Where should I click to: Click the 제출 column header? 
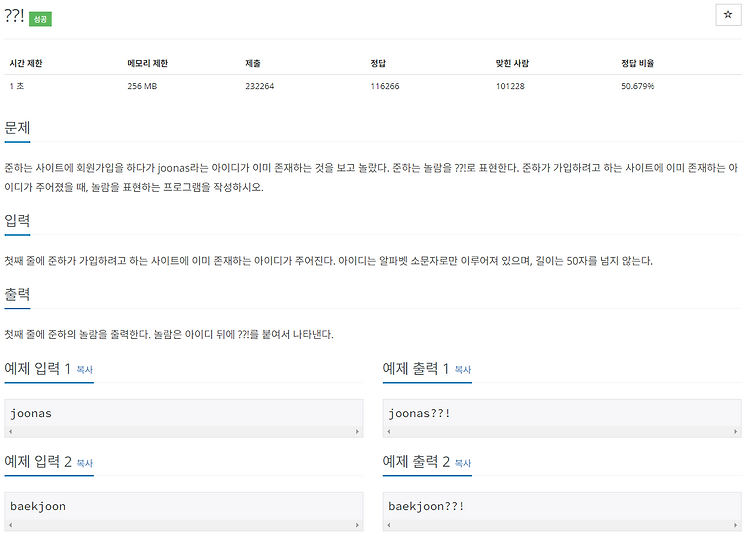pos(253,63)
